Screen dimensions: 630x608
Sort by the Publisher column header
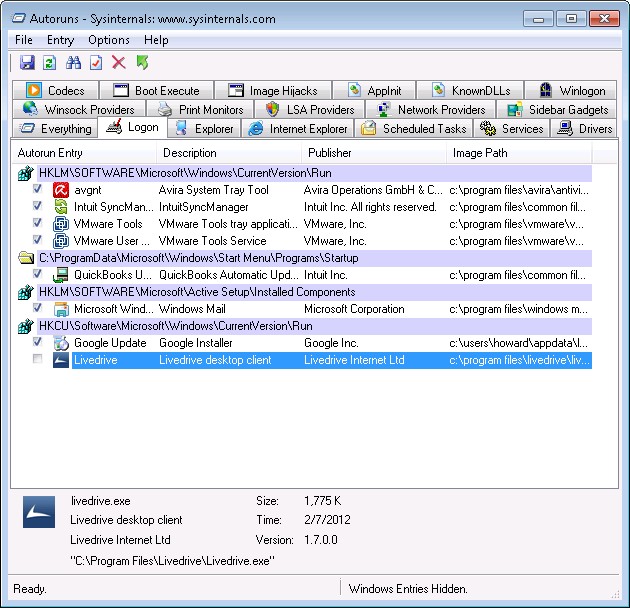[x=374, y=153]
